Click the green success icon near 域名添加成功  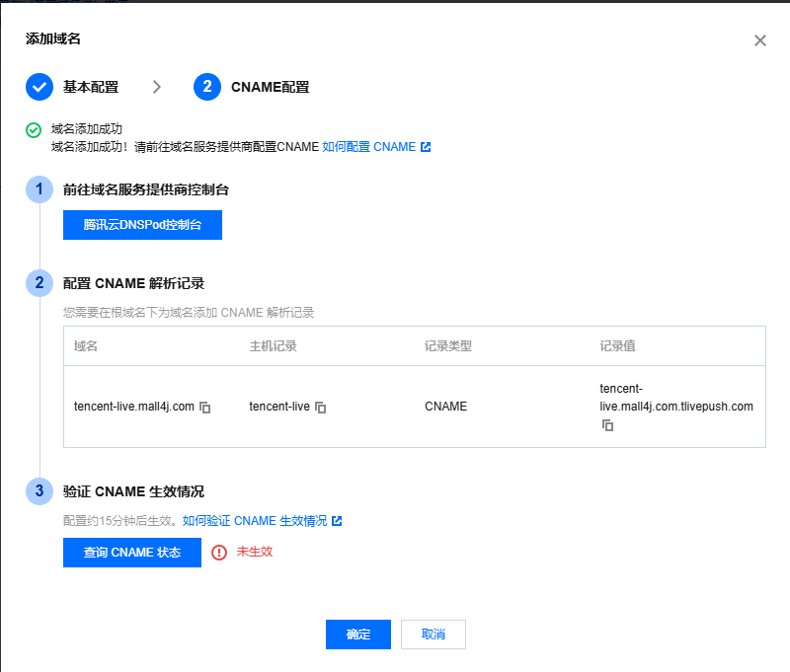pyautogui.click(x=34, y=129)
